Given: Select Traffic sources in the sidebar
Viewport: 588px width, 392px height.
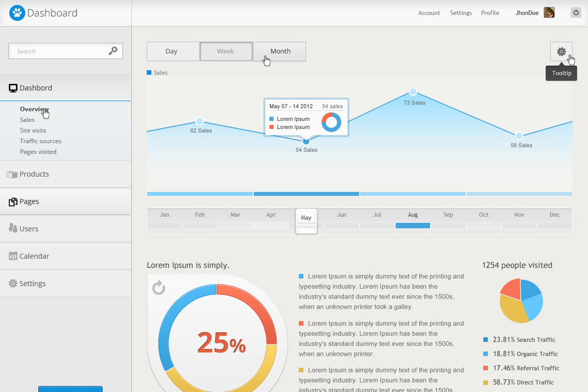Looking at the screenshot, I should (x=41, y=141).
